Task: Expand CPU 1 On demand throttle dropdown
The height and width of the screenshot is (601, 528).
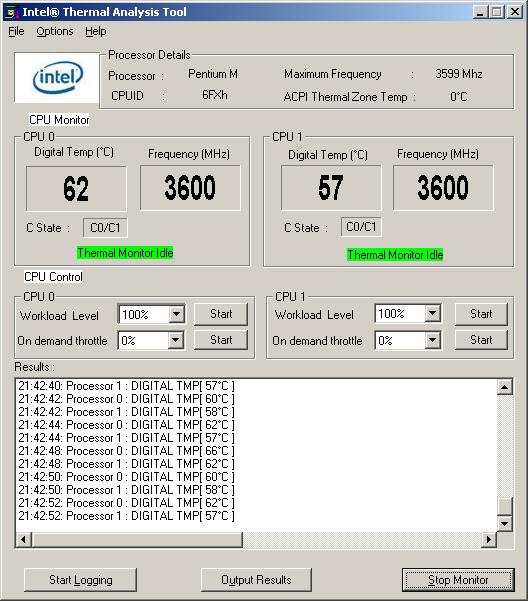Action: 432,340
